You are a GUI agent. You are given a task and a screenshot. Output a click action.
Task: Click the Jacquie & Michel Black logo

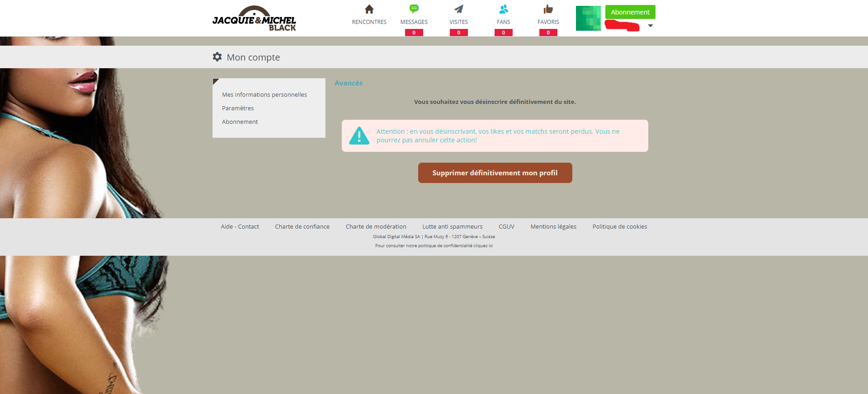tap(254, 19)
